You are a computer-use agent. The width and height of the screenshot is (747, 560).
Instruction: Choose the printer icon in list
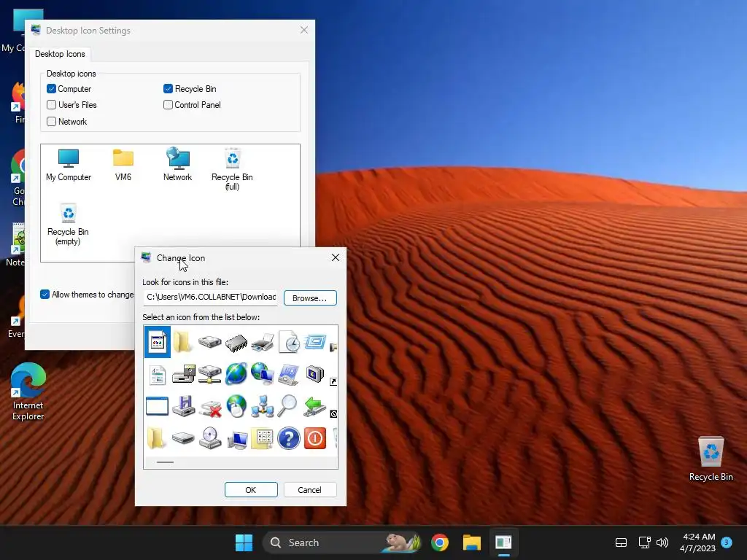pos(263,342)
